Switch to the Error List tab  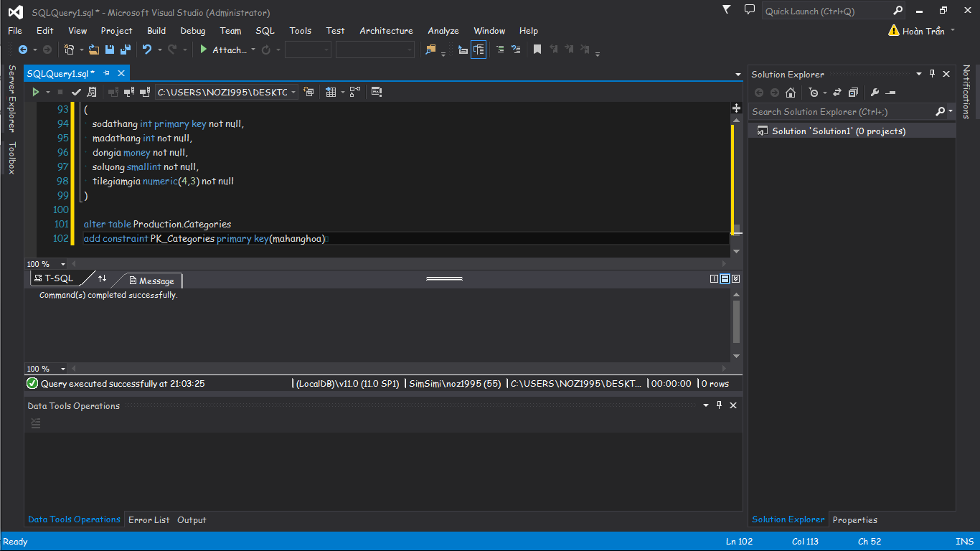click(149, 520)
